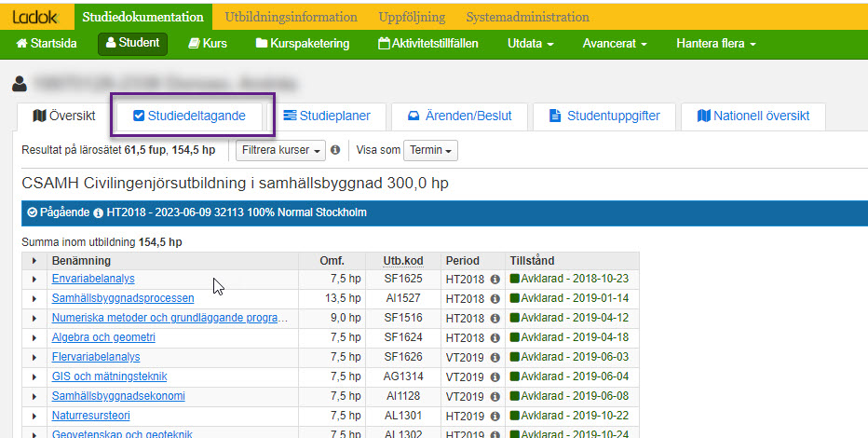This screenshot has width=868, height=438.
Task: Open Kurspaketering in the green menu
Action: pyautogui.click(x=303, y=43)
